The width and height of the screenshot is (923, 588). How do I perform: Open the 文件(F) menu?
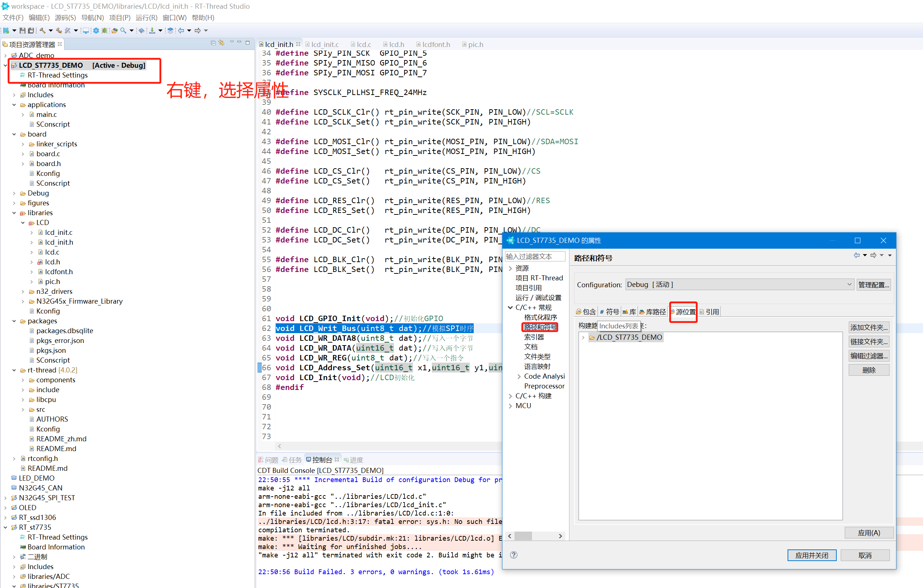[13, 17]
